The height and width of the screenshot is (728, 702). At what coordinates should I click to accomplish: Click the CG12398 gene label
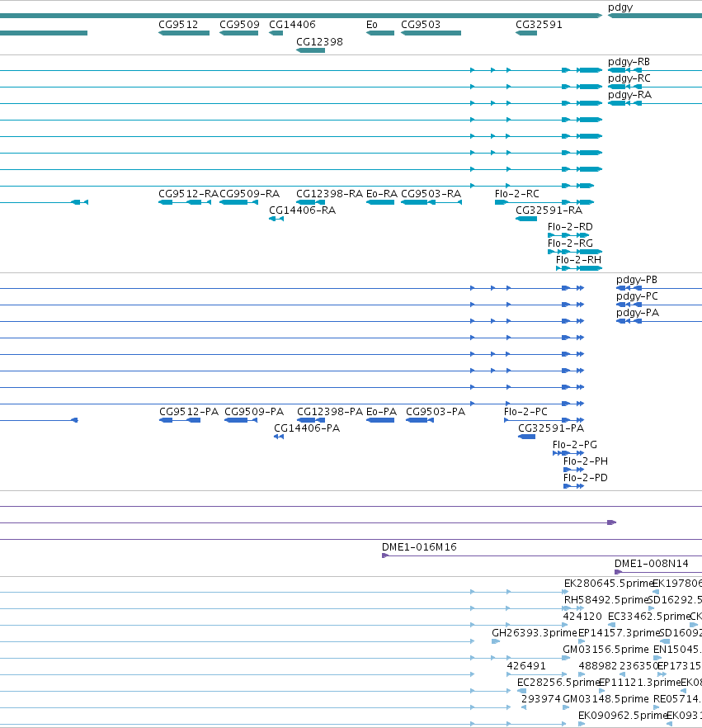[319, 42]
